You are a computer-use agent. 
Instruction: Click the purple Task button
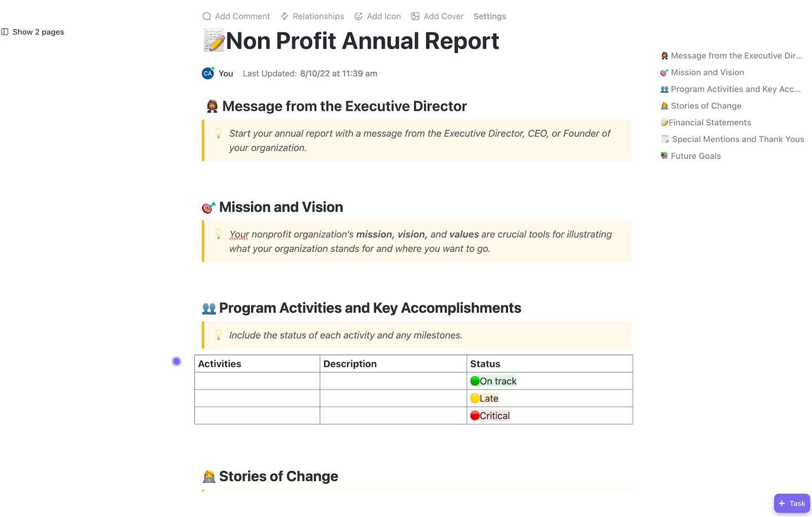(x=792, y=503)
